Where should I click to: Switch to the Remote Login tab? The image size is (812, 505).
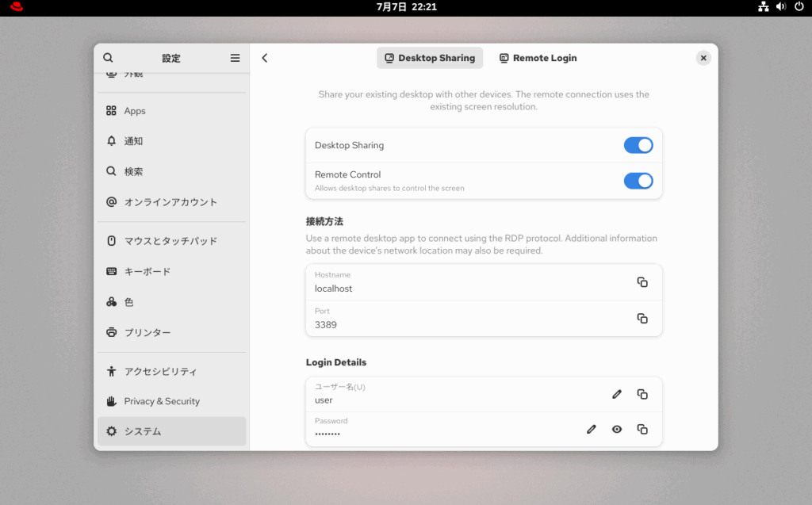click(538, 58)
